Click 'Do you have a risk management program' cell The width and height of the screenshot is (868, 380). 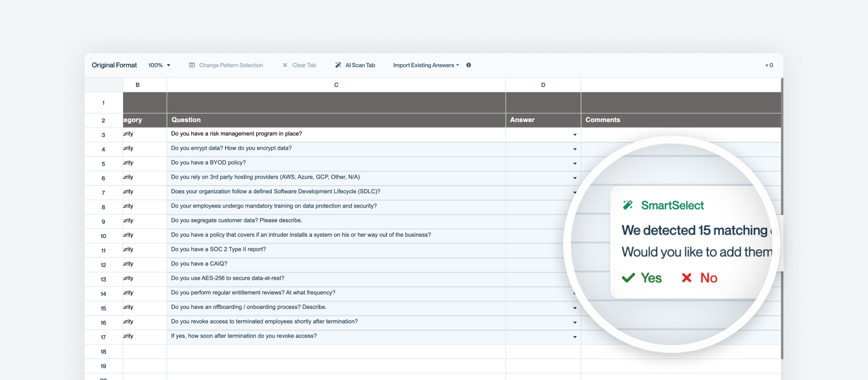[x=336, y=134]
